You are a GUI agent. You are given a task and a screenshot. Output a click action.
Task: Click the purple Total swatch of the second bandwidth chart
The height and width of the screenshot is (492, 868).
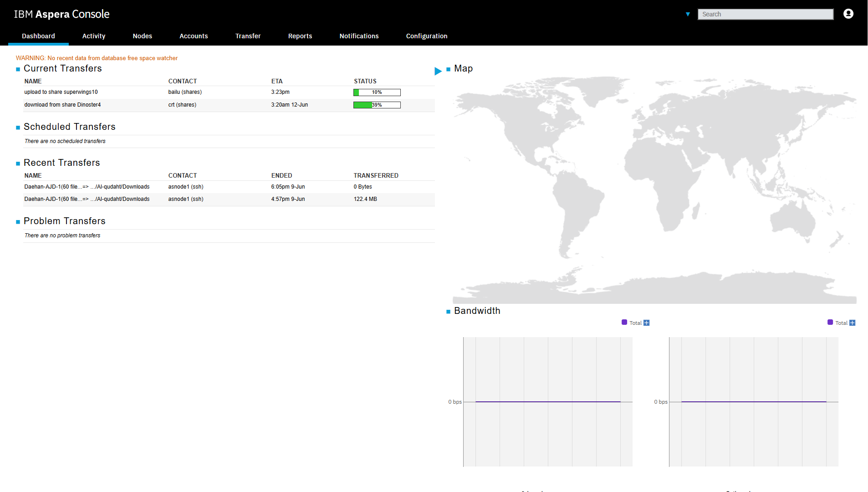(x=830, y=323)
